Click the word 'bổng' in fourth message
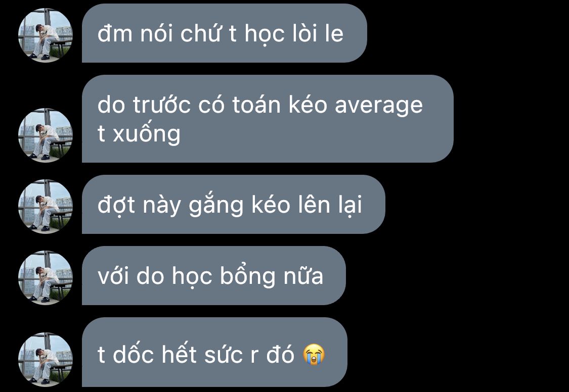 tap(247, 276)
